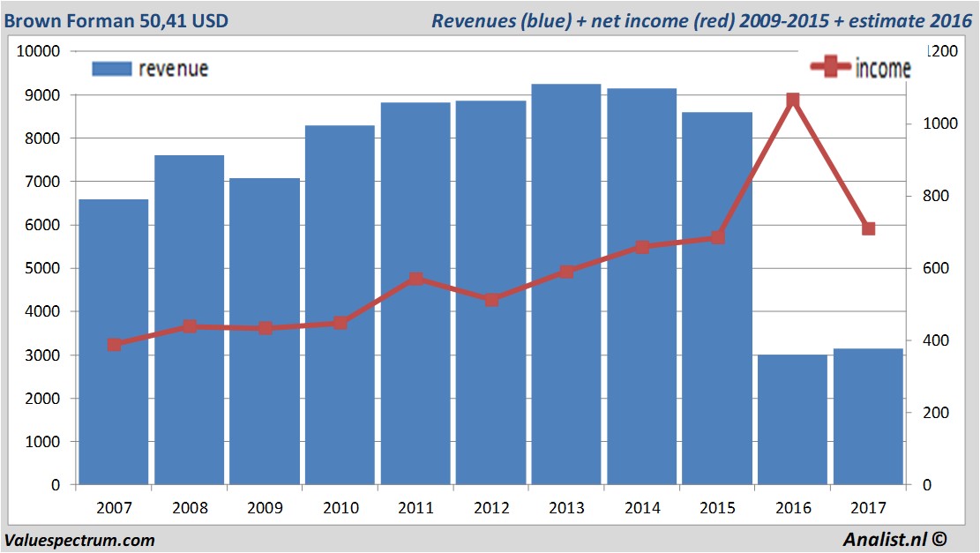
Task: Click the 2009 x-axis label
Action: pos(265,507)
